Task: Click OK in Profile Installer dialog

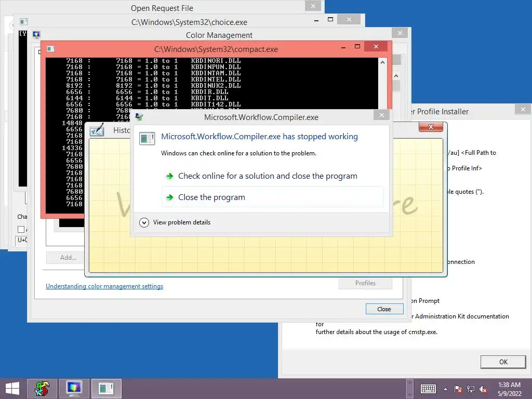Action: point(503,362)
